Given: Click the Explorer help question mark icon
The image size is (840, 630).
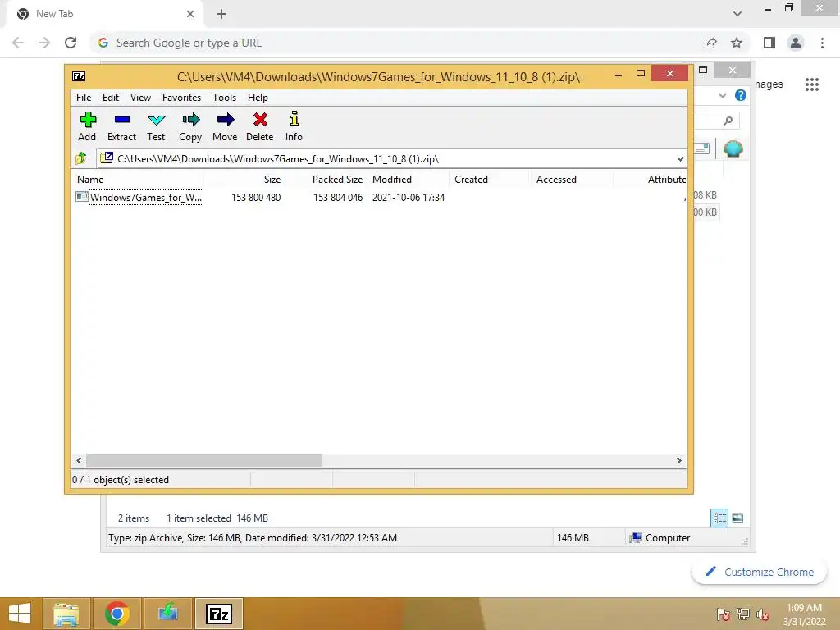Looking at the screenshot, I should pyautogui.click(x=741, y=95).
